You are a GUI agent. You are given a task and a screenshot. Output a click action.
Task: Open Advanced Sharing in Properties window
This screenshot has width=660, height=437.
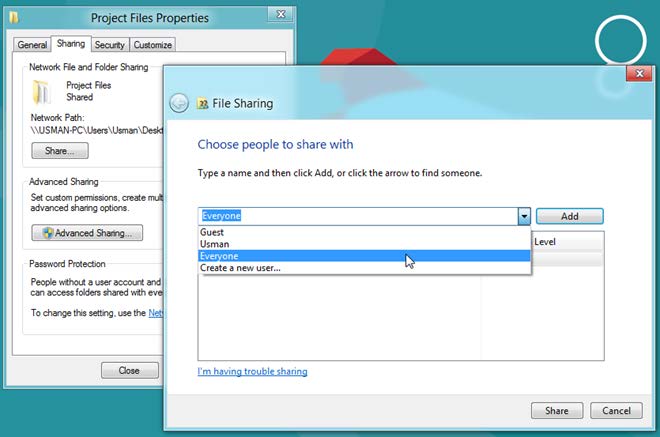click(87, 233)
